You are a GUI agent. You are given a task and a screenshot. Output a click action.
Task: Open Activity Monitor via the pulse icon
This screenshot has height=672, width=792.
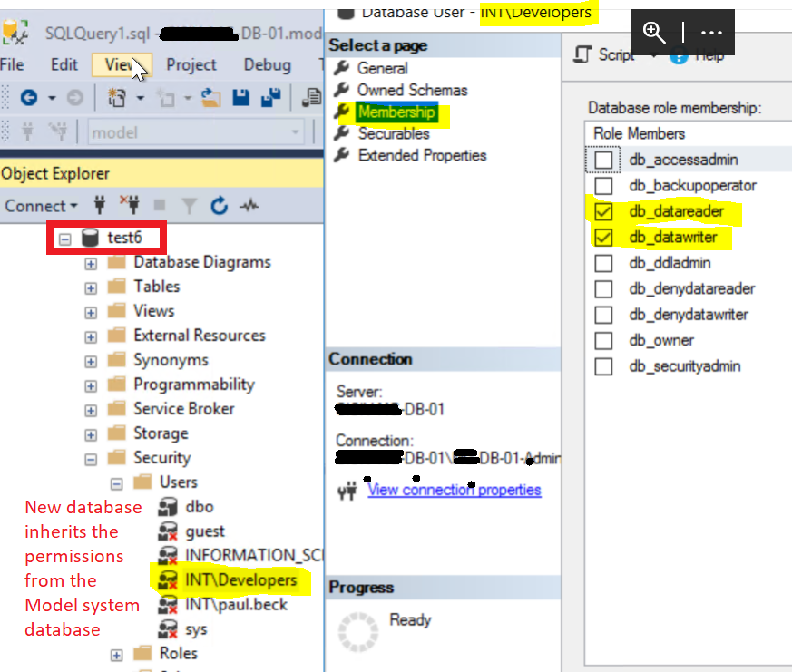coord(248,206)
